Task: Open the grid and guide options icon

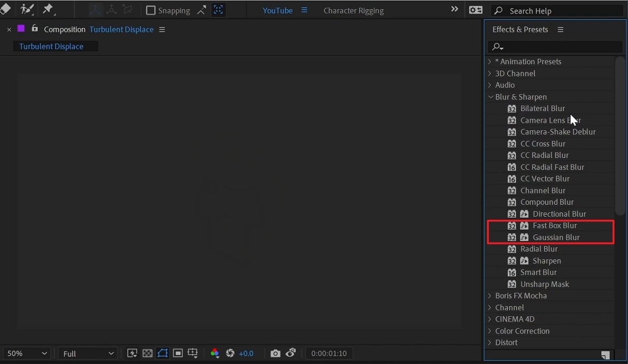Action: 193,353
